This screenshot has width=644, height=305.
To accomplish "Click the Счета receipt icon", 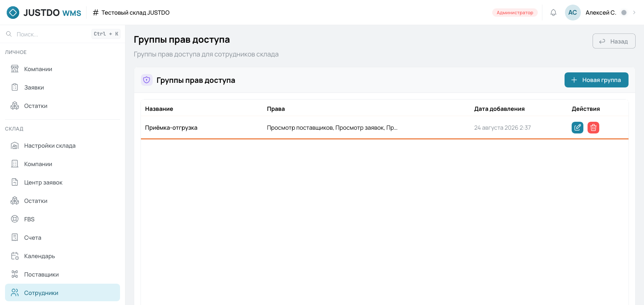I will point(15,238).
